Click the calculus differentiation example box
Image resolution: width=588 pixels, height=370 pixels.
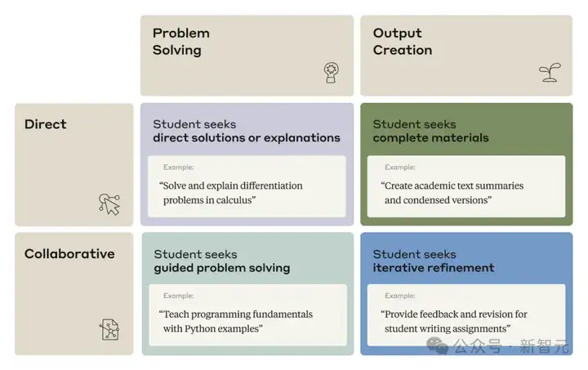(247, 186)
